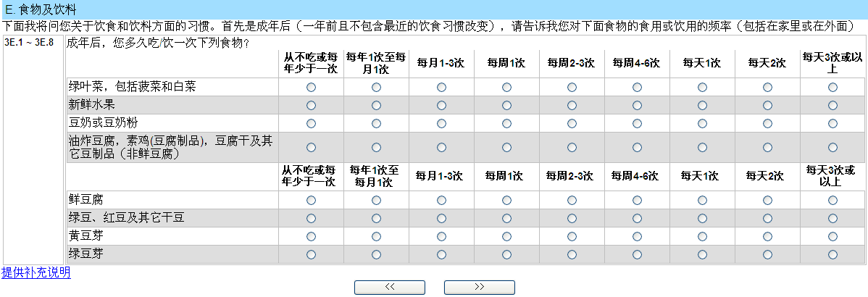Open the 提供补充说明 link

coord(36,272)
